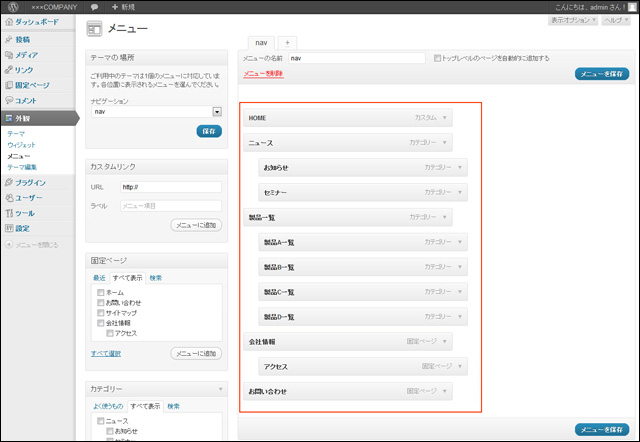Image resolution: width=640 pixels, height=442 pixels.
Task: Open テーマ submenu link
Action: [16, 134]
